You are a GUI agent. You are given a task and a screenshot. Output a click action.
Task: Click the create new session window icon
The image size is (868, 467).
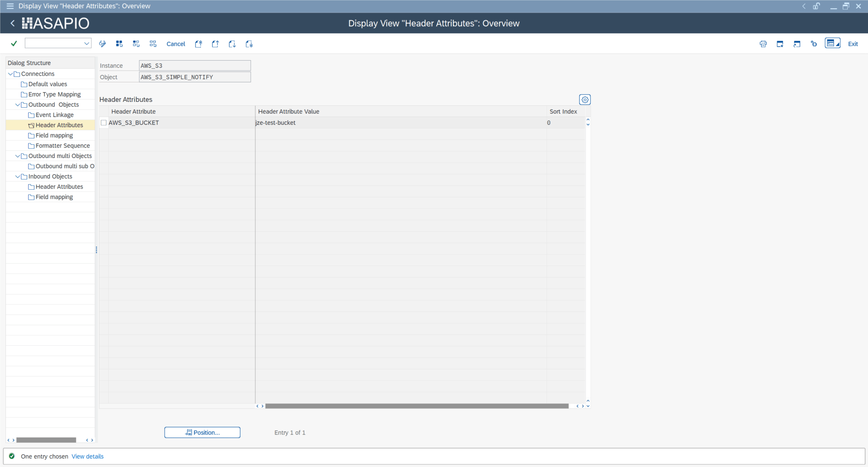coord(780,44)
